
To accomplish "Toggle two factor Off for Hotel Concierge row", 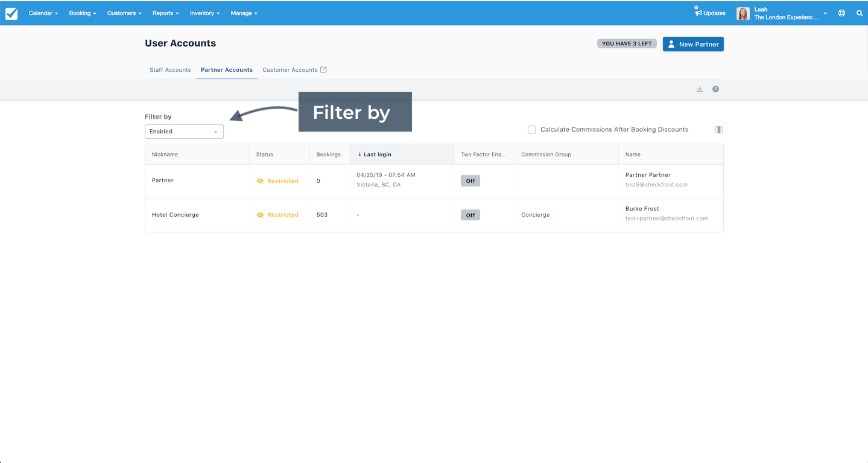I will point(470,215).
